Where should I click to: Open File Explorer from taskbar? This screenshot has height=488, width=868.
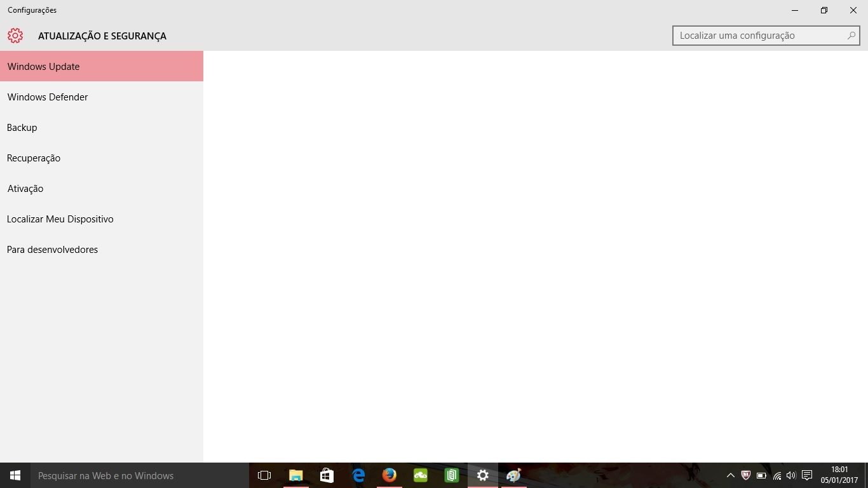coord(296,475)
